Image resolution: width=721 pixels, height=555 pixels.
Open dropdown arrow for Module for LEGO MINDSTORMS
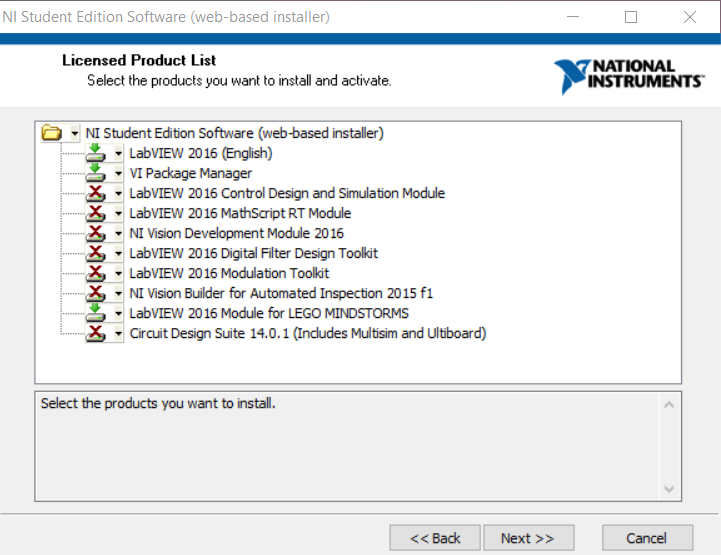tap(119, 314)
